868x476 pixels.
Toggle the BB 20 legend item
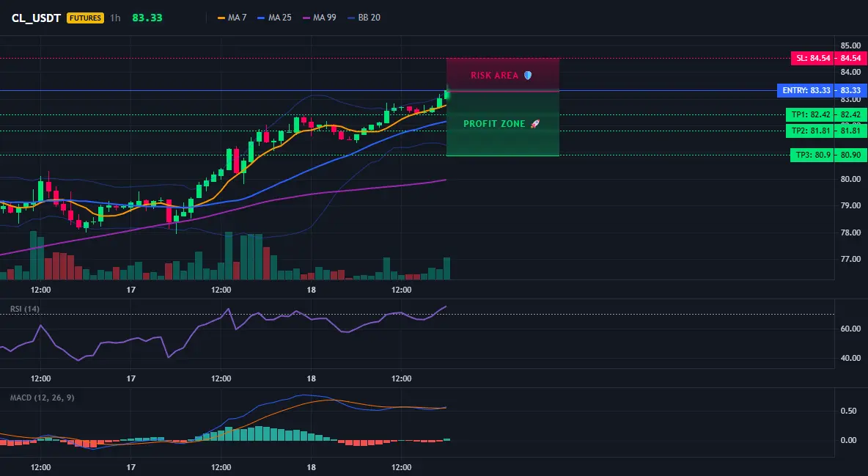coord(364,18)
